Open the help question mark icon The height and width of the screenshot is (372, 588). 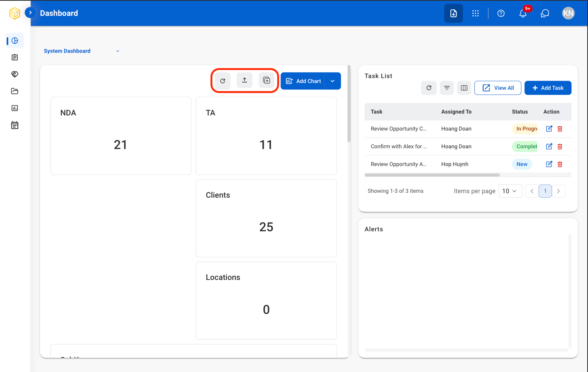tap(501, 13)
